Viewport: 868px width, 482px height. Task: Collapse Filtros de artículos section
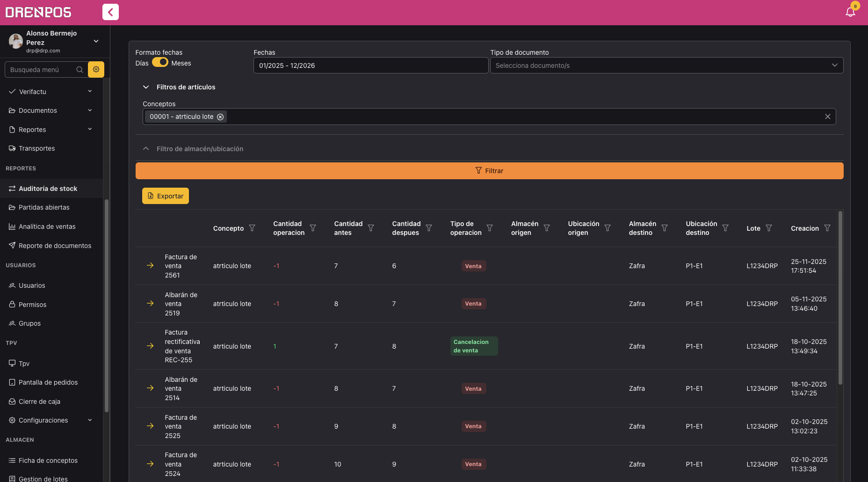[146, 87]
